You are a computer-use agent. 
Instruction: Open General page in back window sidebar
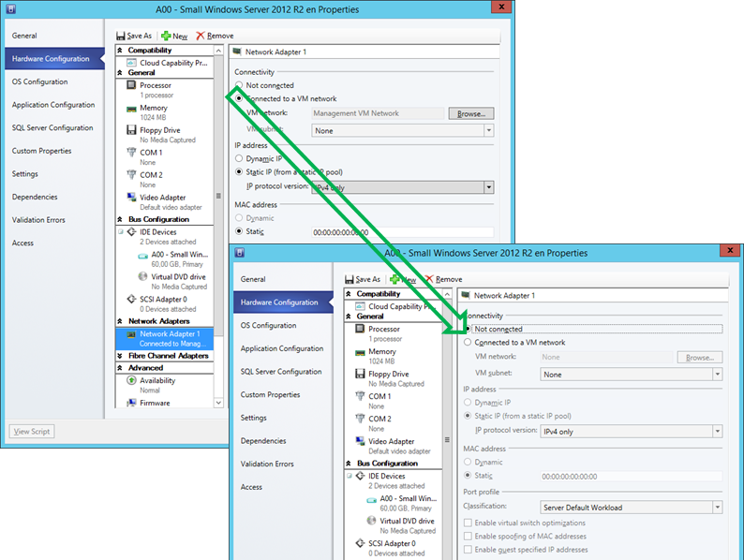24,36
